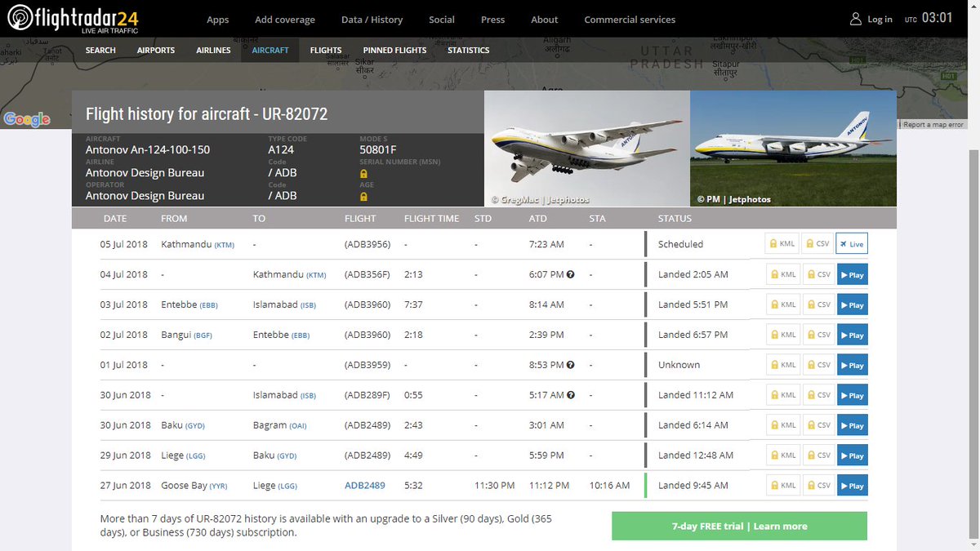Play Entebbe to Islamabad flight
Image resolution: width=980 pixels, height=551 pixels.
852,304
